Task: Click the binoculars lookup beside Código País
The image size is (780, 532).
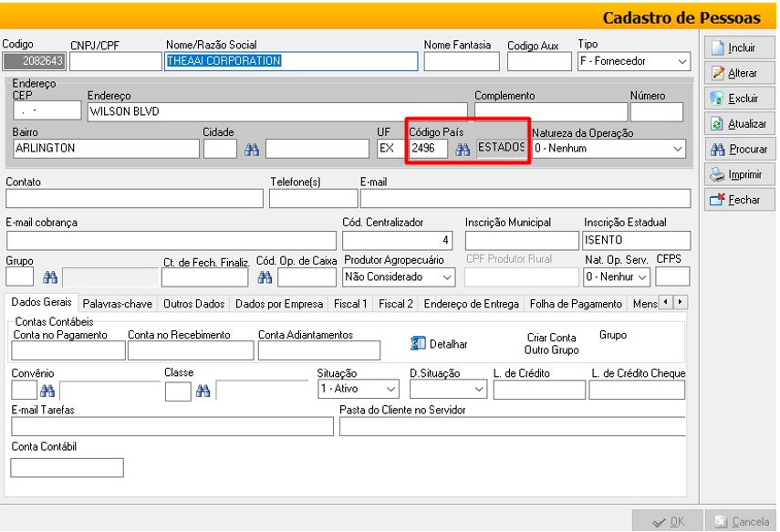Action: coord(463,149)
